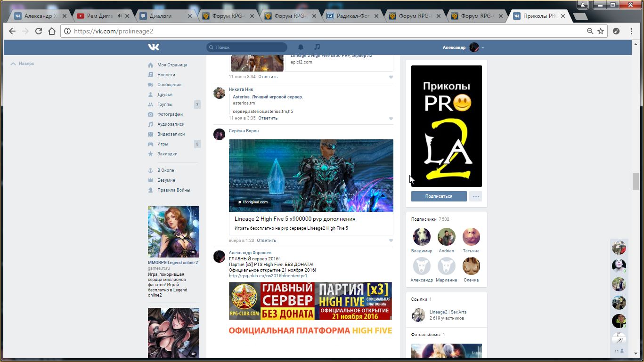Go to browser home page icon

coord(52,31)
